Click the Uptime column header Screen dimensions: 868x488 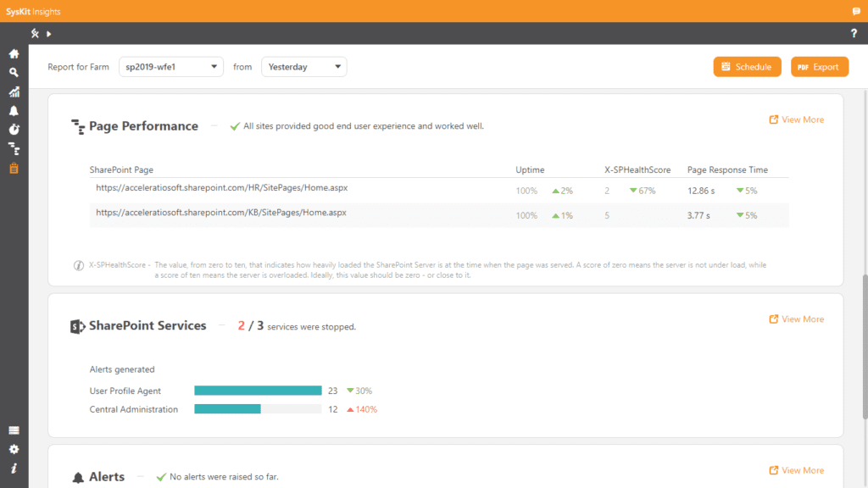click(x=530, y=169)
